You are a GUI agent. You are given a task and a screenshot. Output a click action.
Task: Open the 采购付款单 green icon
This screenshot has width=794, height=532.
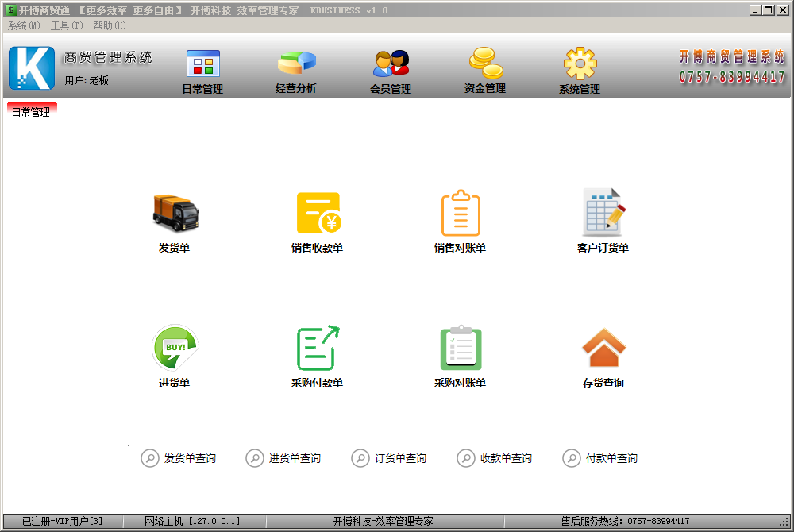coord(318,348)
